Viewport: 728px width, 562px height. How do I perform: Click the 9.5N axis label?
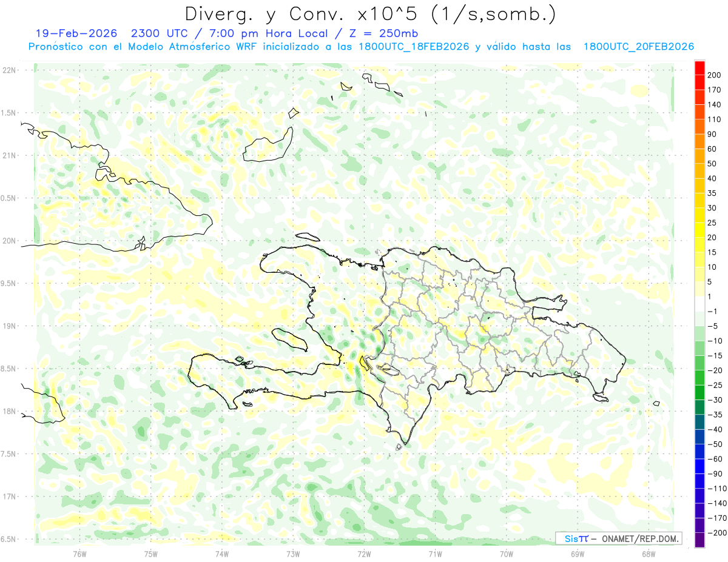pyautogui.click(x=8, y=284)
